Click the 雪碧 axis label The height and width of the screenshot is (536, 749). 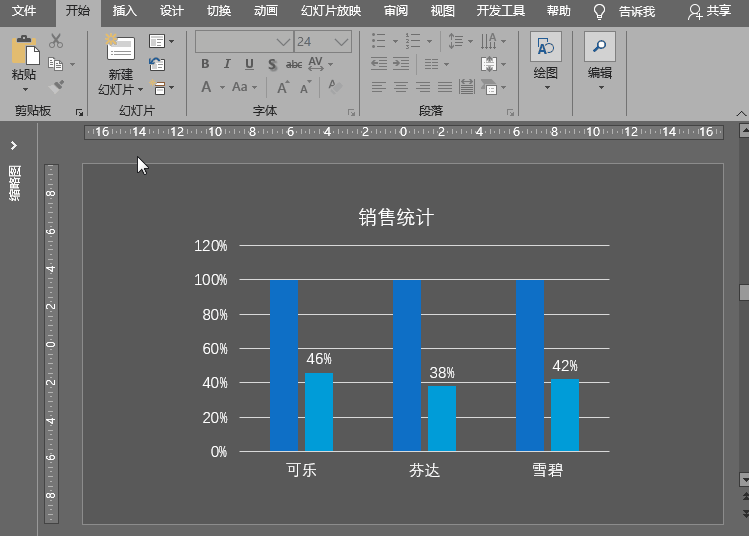click(x=547, y=470)
